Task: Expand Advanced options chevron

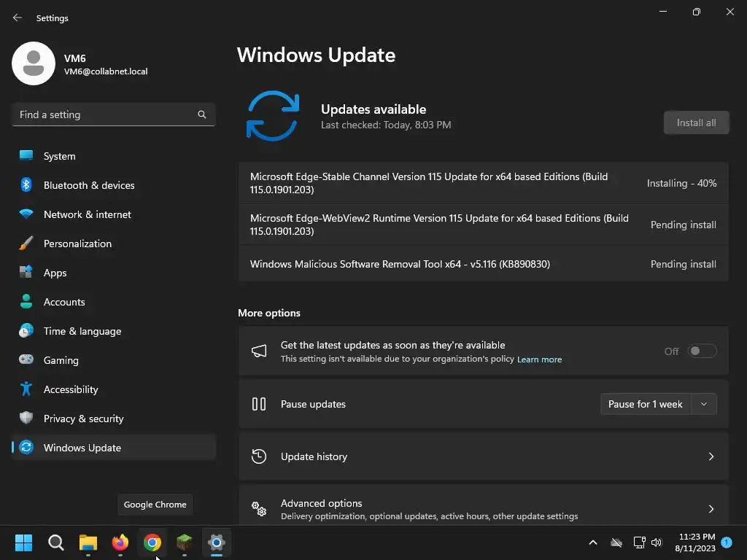Action: coord(711,509)
